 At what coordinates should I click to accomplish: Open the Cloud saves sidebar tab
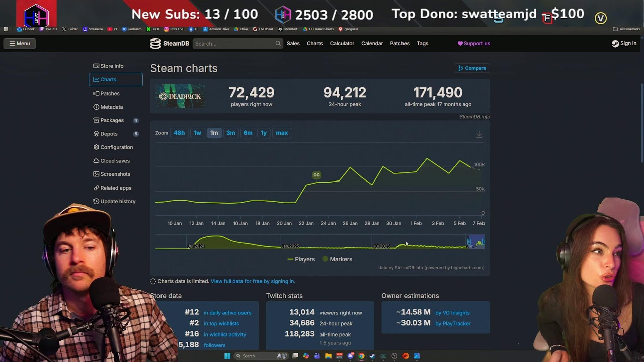116,161
